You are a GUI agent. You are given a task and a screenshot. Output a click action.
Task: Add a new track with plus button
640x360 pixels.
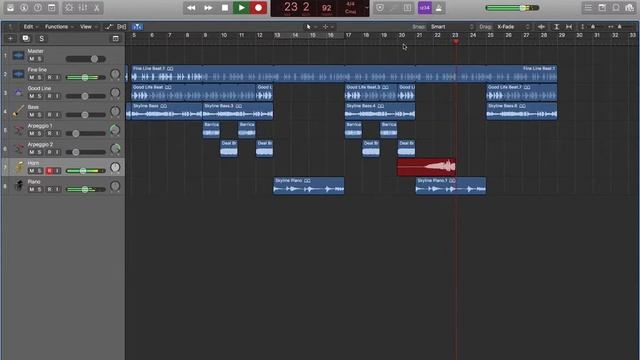11,38
